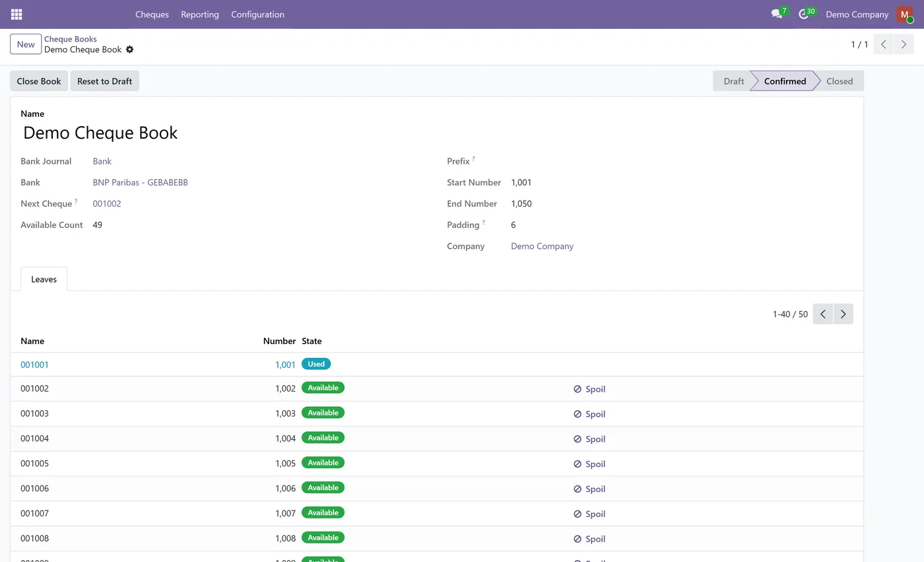The height and width of the screenshot is (562, 924).
Task: Click Prefix help question mark
Action: 473,159
